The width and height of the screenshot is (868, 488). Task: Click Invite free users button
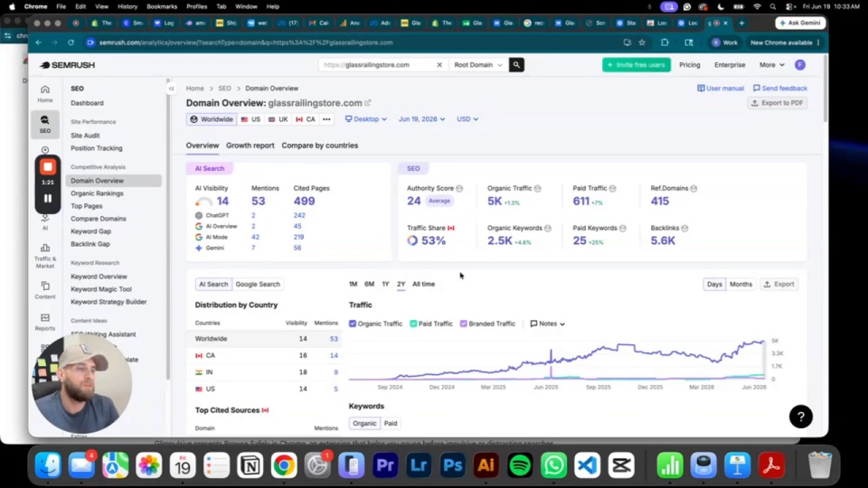(x=636, y=65)
